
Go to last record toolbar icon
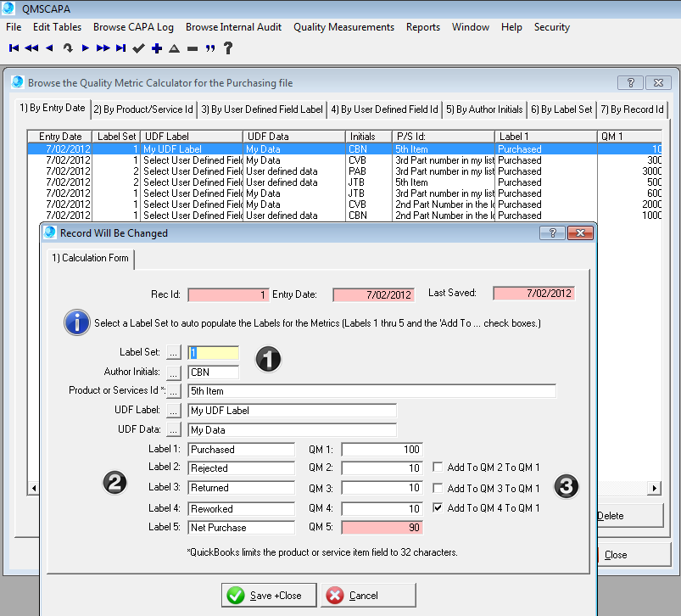pyautogui.click(x=121, y=48)
